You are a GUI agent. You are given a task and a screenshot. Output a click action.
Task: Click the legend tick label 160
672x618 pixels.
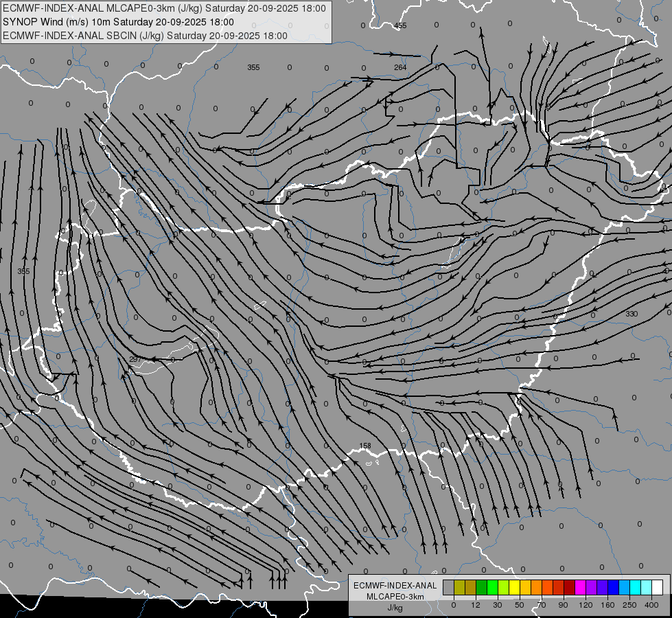607,605
